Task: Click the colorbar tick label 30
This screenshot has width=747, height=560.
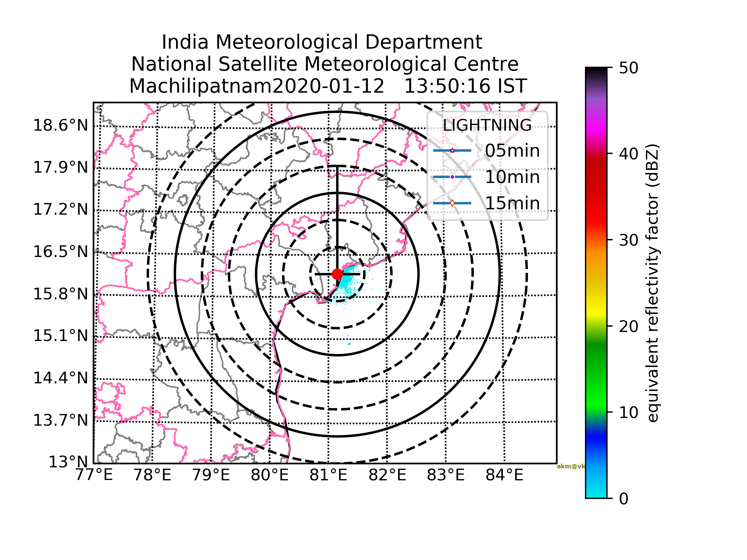Action: point(629,240)
